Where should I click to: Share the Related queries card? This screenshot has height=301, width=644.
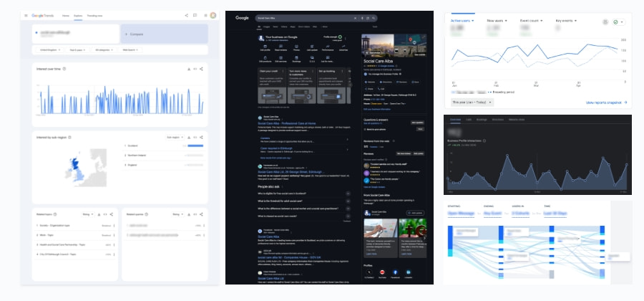click(x=201, y=214)
